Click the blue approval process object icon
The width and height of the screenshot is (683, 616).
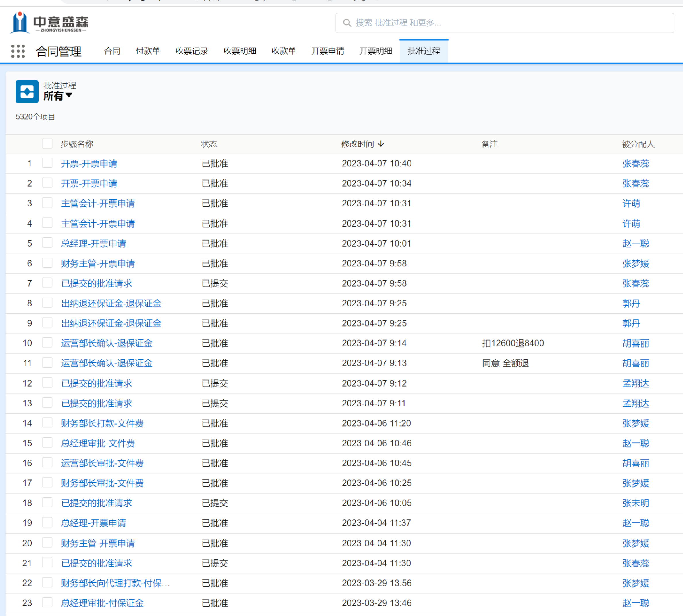point(27,92)
